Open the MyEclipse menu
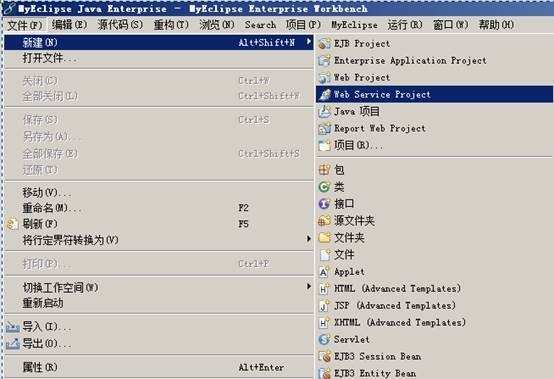 (x=354, y=25)
